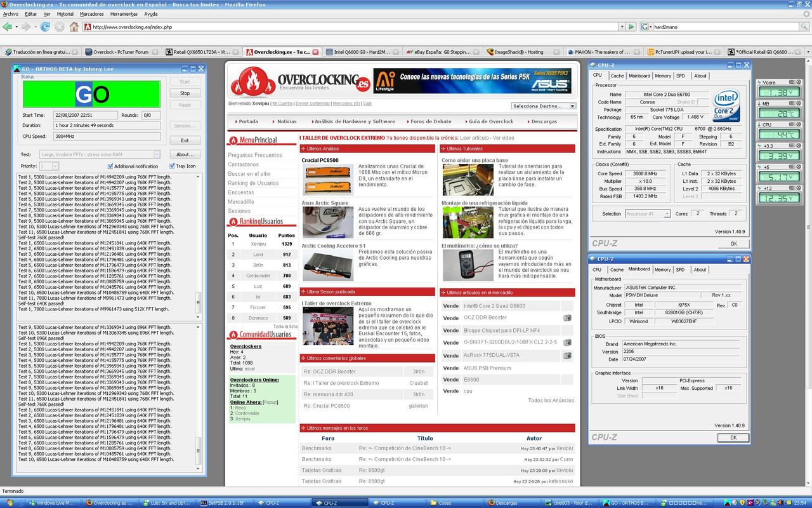Click OK in the bottom CPU-Z Mainboard window

[x=733, y=438]
